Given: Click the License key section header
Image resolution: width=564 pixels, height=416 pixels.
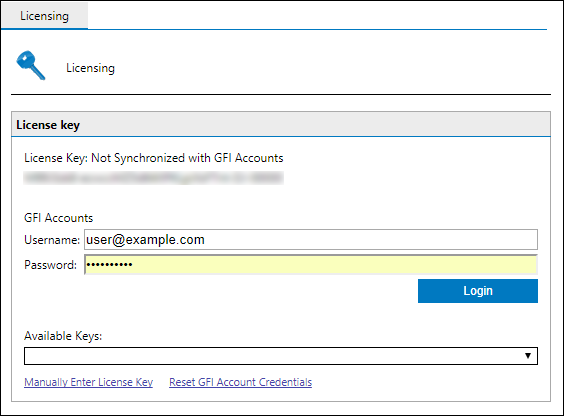Looking at the screenshot, I should [281, 124].
